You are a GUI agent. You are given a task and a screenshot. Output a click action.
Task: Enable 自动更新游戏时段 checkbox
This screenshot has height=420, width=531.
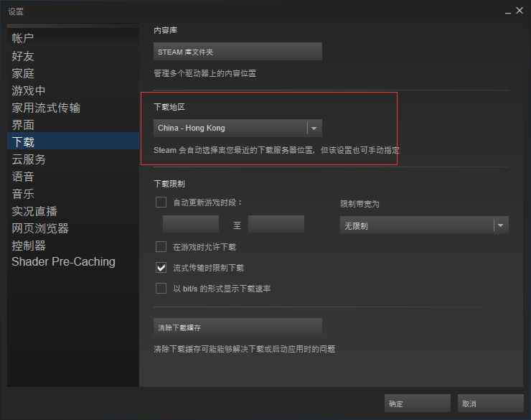pyautogui.click(x=161, y=202)
